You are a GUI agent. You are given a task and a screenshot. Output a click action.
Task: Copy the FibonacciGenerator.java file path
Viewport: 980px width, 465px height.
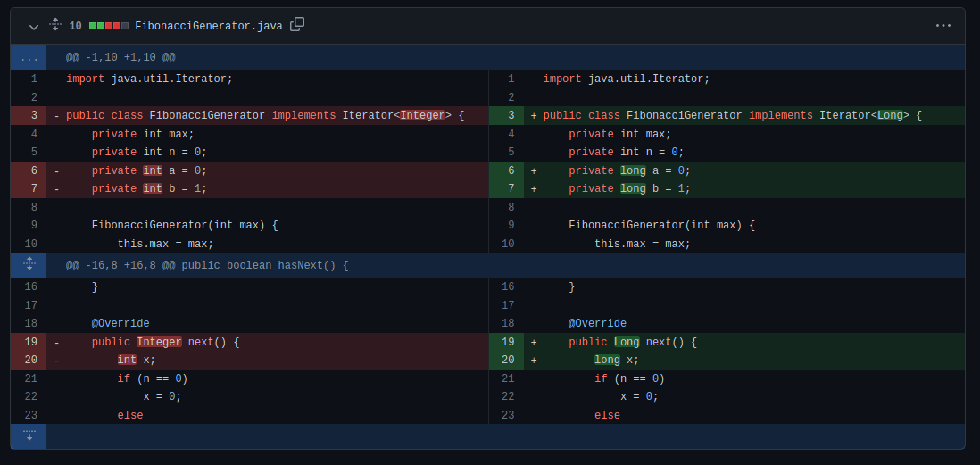(x=297, y=25)
